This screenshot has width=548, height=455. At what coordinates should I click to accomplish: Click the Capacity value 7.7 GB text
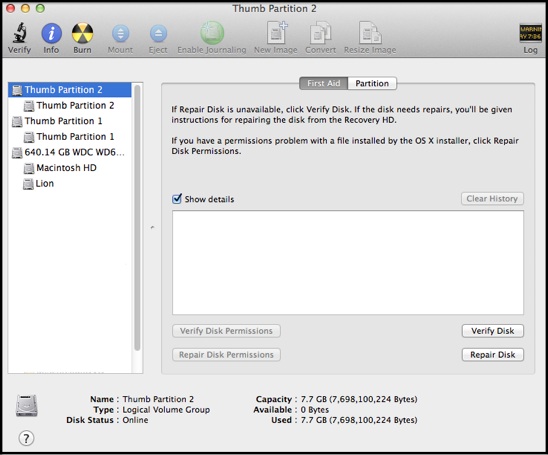(x=359, y=399)
